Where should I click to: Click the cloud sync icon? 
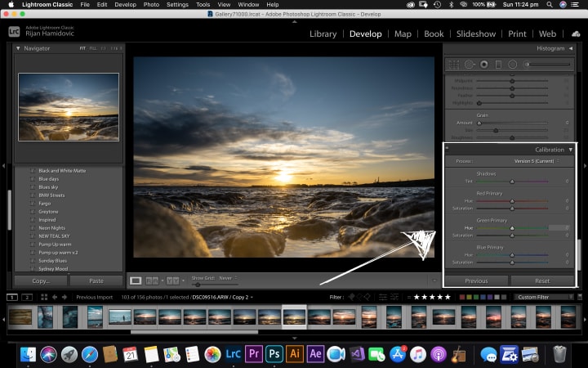[576, 34]
